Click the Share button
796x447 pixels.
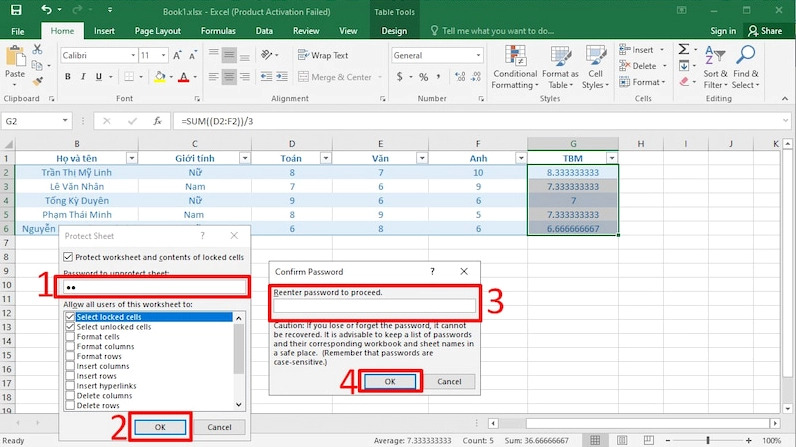[x=765, y=31]
